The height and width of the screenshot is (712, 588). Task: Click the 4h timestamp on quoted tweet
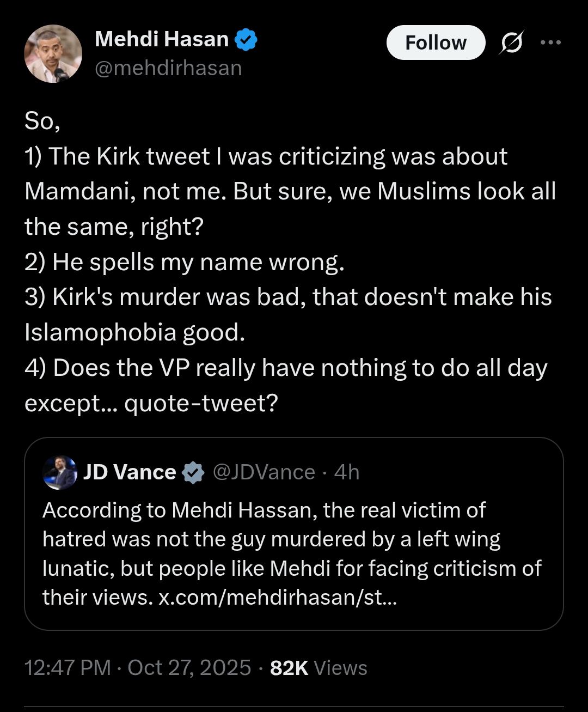pyautogui.click(x=347, y=472)
